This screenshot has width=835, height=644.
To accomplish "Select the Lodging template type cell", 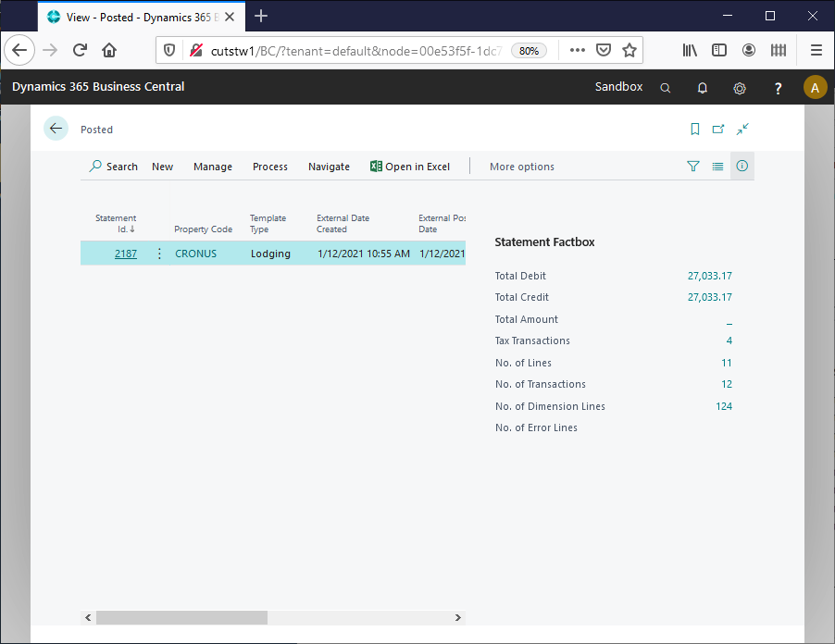I will 270,254.
